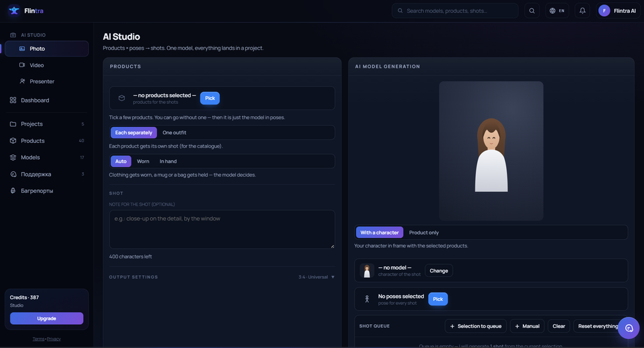644x348 pixels.
Task: Click the Поддержка chat icon
Action: pos(13,174)
